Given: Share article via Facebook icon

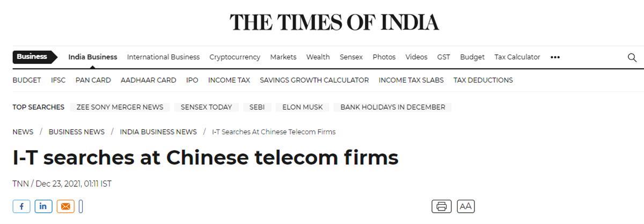Looking at the screenshot, I should pyautogui.click(x=21, y=206).
